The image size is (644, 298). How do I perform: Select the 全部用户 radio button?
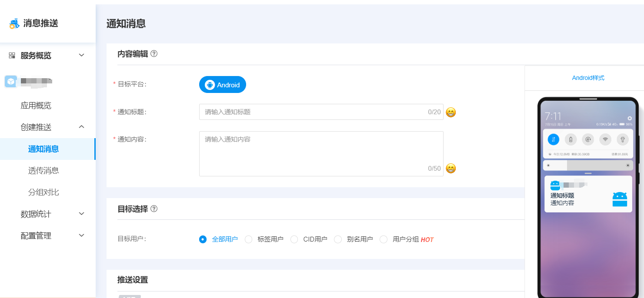(x=203, y=239)
